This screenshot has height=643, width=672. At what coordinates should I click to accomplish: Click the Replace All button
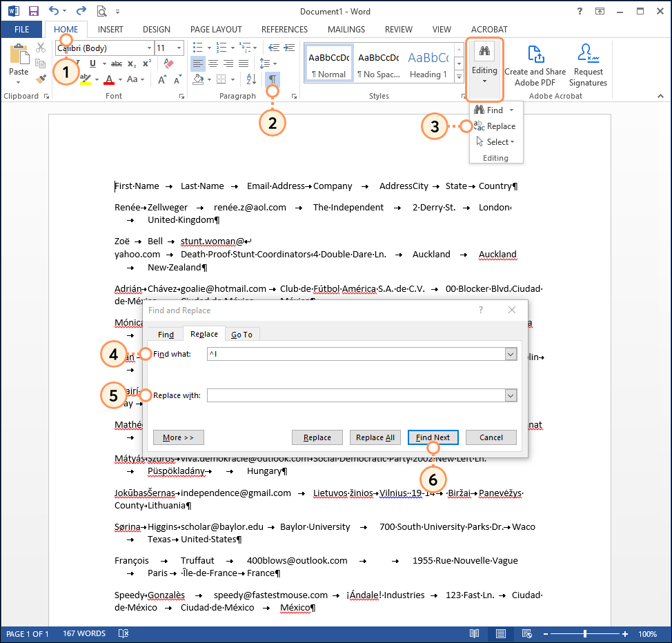coord(375,437)
